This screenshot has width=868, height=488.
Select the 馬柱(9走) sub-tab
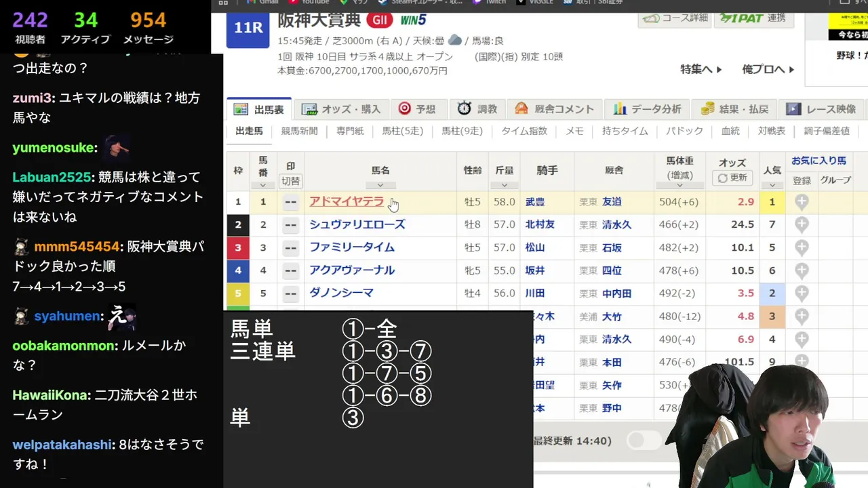(x=462, y=131)
